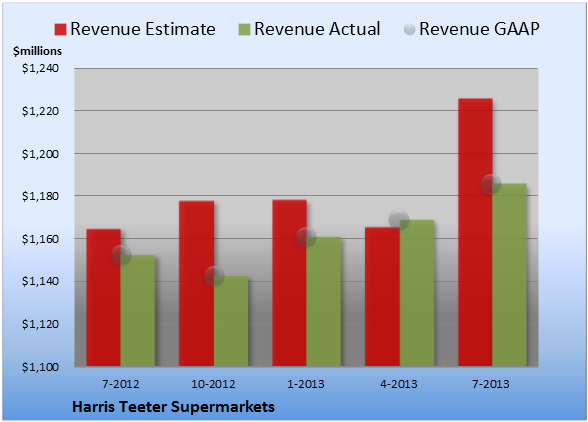Click the $1,140 axis value
Viewport: 588px width, 422px height.
40,281
